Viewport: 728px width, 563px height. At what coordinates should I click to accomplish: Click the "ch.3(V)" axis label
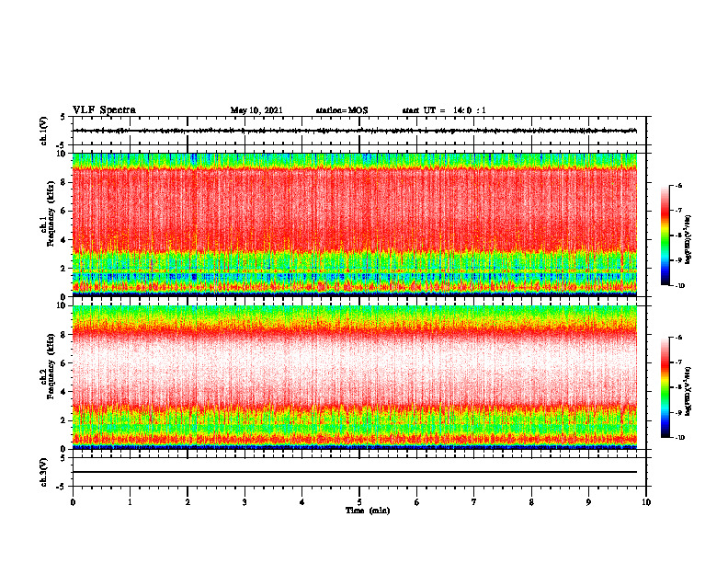point(43,472)
